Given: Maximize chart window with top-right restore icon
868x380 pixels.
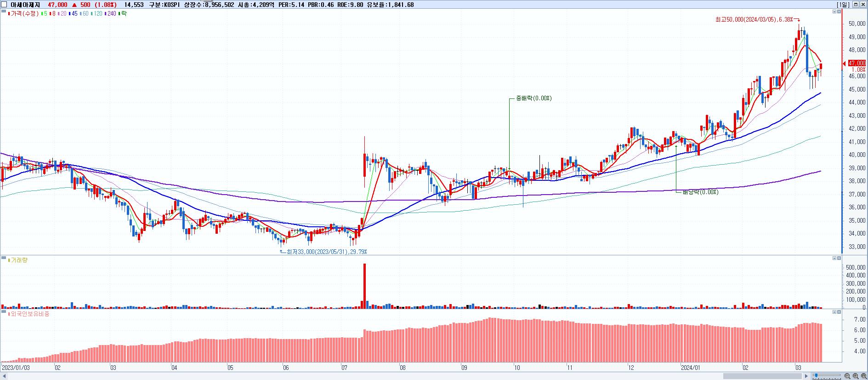Looking at the screenshot, I should [856, 5].
